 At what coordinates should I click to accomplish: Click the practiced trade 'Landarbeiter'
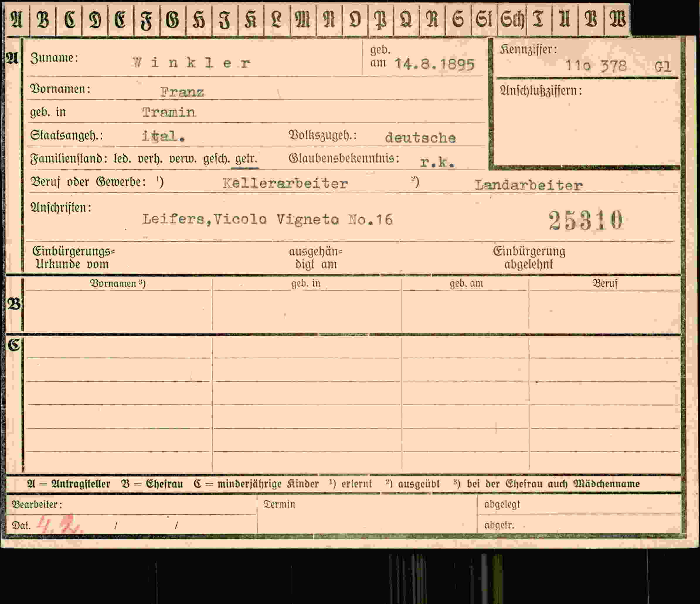529,185
